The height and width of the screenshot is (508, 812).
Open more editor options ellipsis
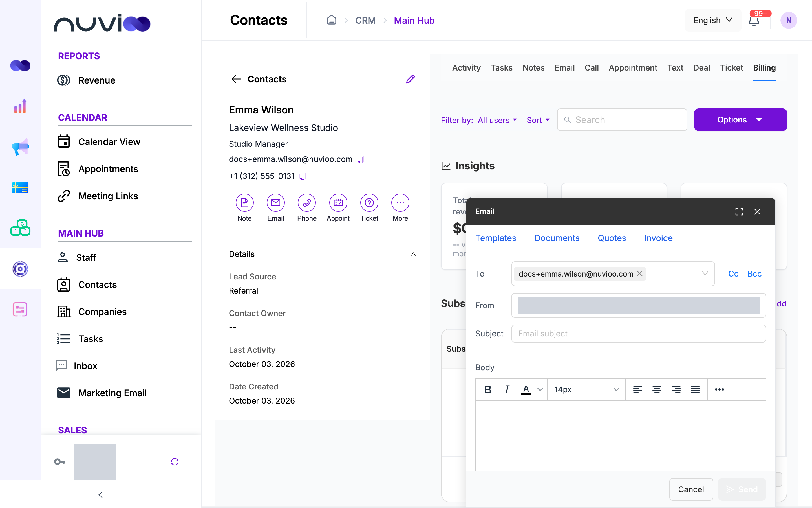click(720, 389)
